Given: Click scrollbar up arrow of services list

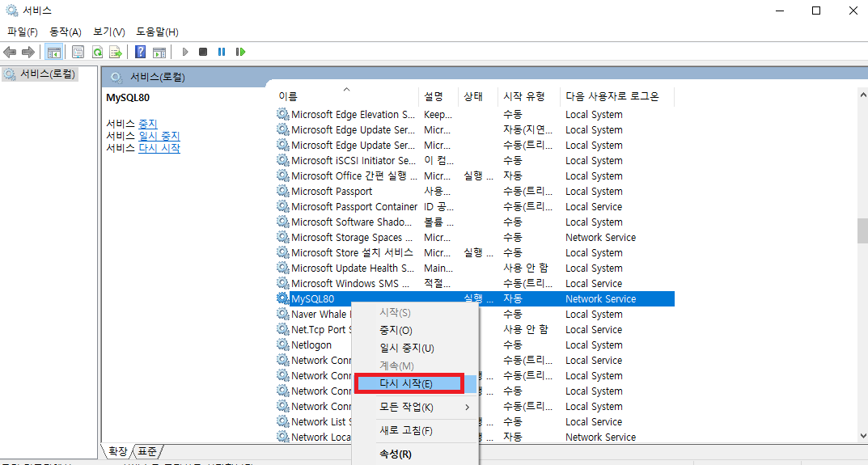Looking at the screenshot, I should [x=862, y=95].
